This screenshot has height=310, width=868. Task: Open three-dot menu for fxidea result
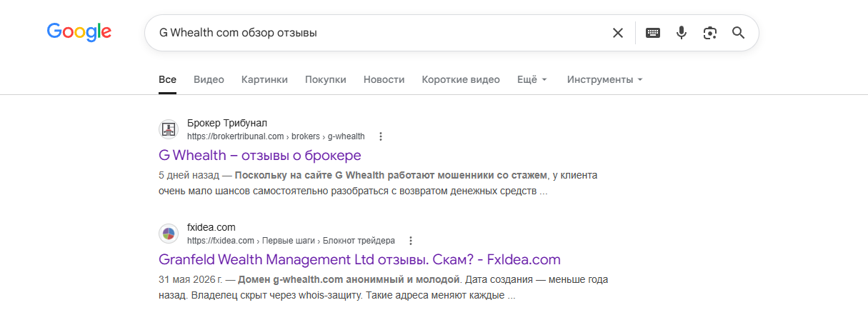click(411, 241)
